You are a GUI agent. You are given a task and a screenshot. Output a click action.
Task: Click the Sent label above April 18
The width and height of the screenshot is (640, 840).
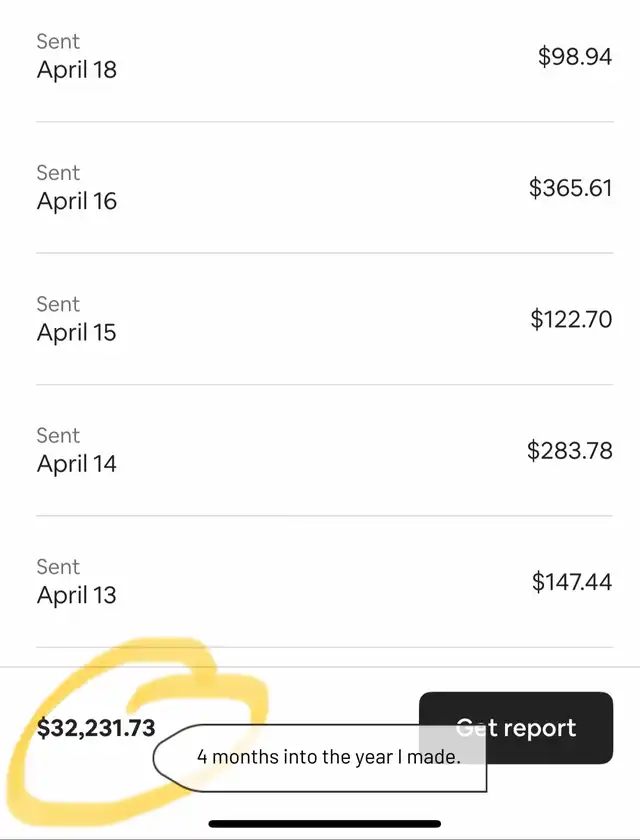point(58,41)
